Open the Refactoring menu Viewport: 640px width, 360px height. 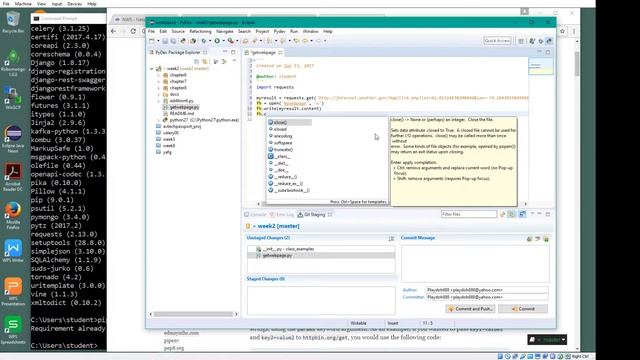[x=200, y=31]
